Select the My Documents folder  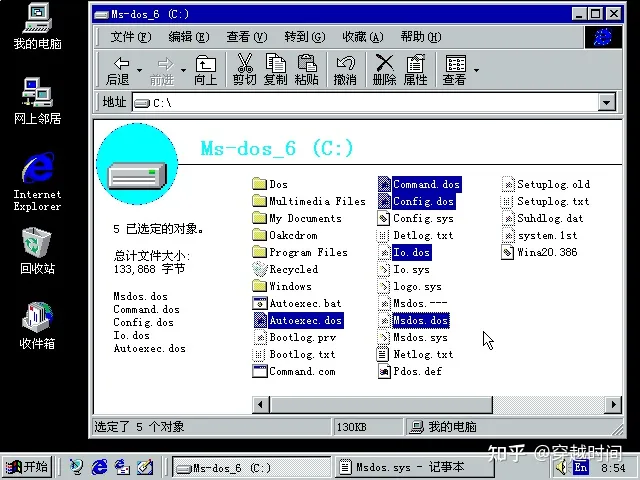(x=297, y=218)
